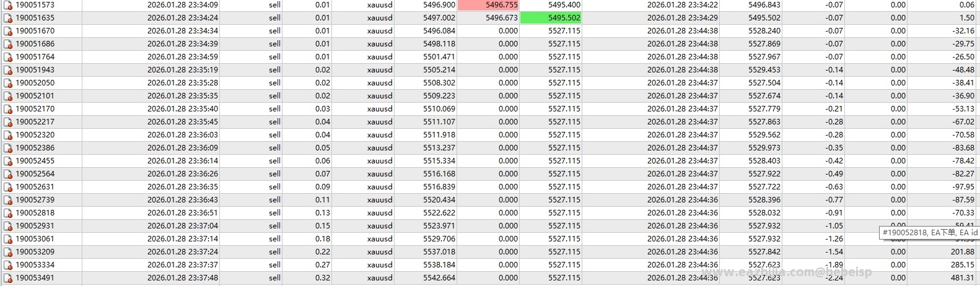Click open time 2026.01.28 23:36:03
This screenshot has width=980, height=286.
point(183,135)
